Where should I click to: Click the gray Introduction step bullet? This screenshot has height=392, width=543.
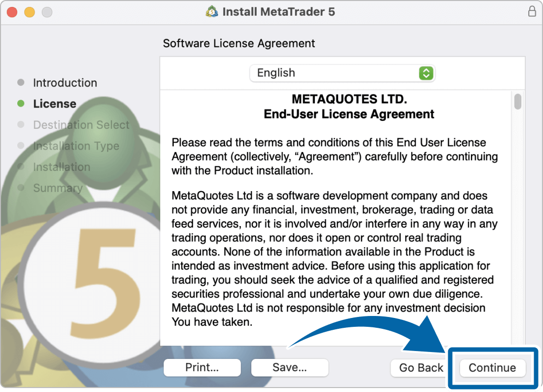coord(21,82)
